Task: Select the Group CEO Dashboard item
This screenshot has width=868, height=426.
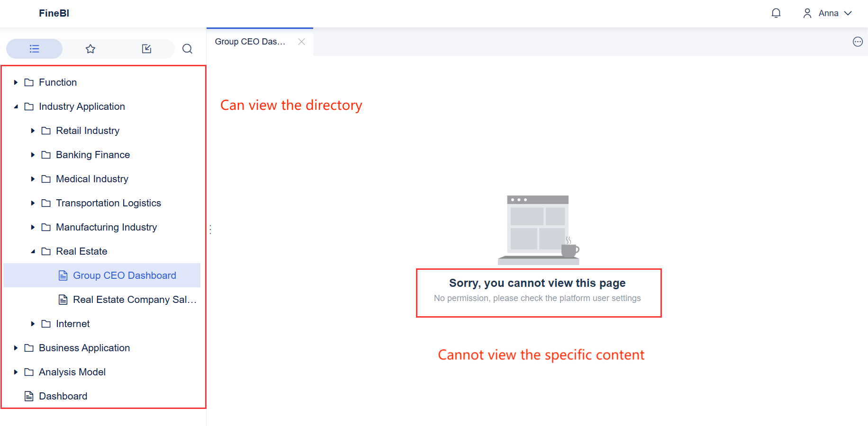Action: [124, 275]
